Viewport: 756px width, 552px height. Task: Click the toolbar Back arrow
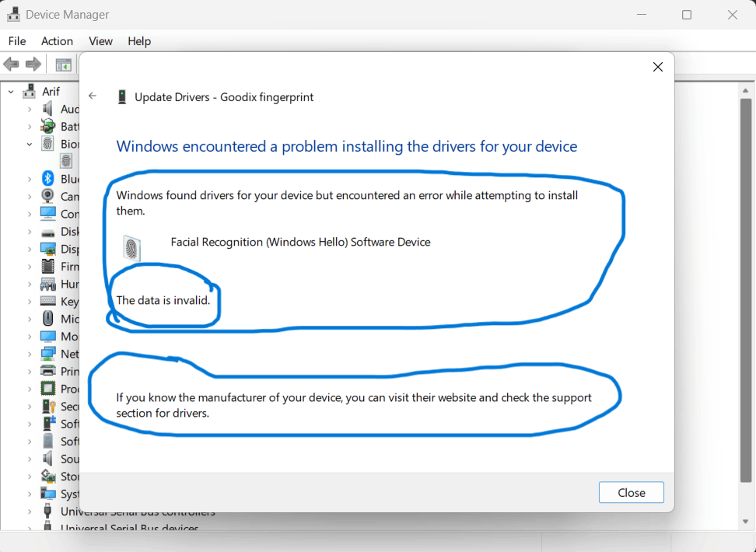[x=11, y=64]
